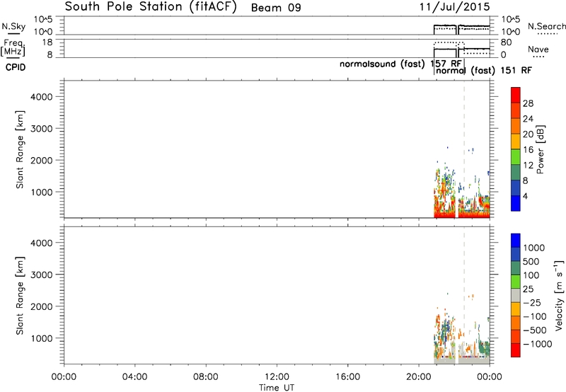Click the '-500' velocity colorbar value
Image resolution: width=566 pixels, height=392 pixels.
[x=535, y=330]
